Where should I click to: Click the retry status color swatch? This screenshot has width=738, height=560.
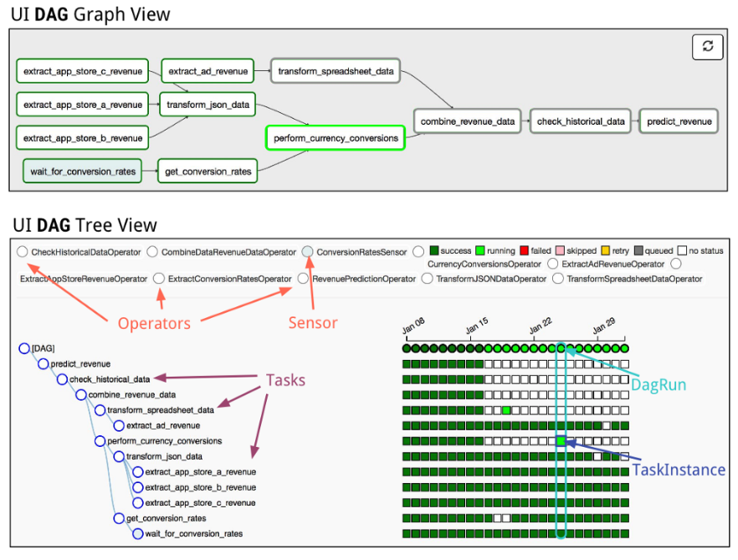[x=606, y=250]
